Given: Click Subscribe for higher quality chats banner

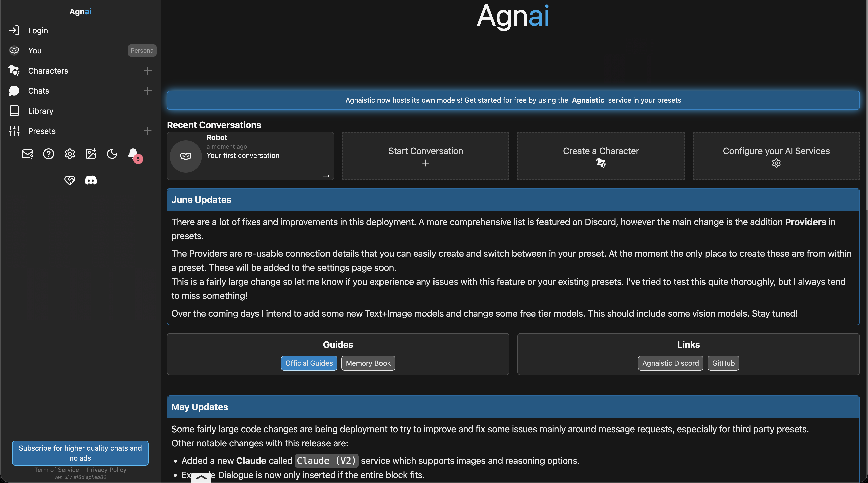Looking at the screenshot, I should (x=80, y=453).
